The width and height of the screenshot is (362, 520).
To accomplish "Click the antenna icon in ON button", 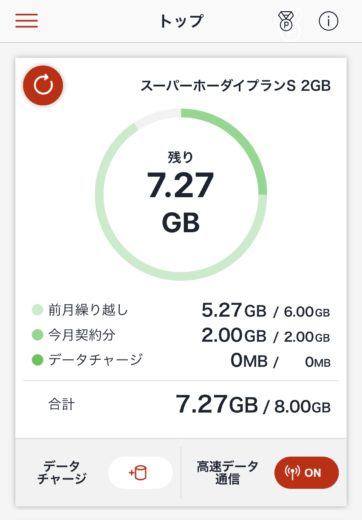I will coord(292,473).
